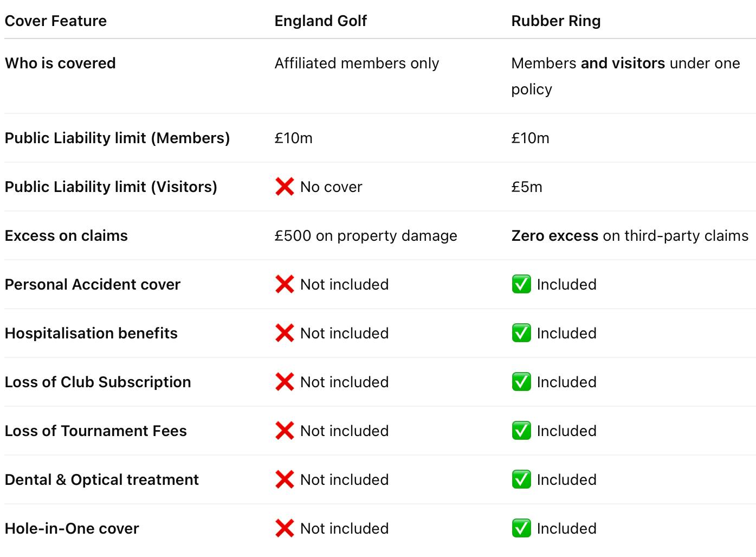This screenshot has height=557, width=756.
Task: Click the Public Liability limit (Members) label
Action: [117, 138]
